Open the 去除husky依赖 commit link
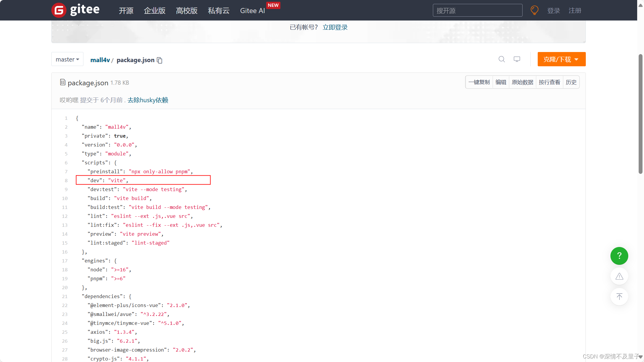This screenshot has width=644, height=362. coord(148,100)
